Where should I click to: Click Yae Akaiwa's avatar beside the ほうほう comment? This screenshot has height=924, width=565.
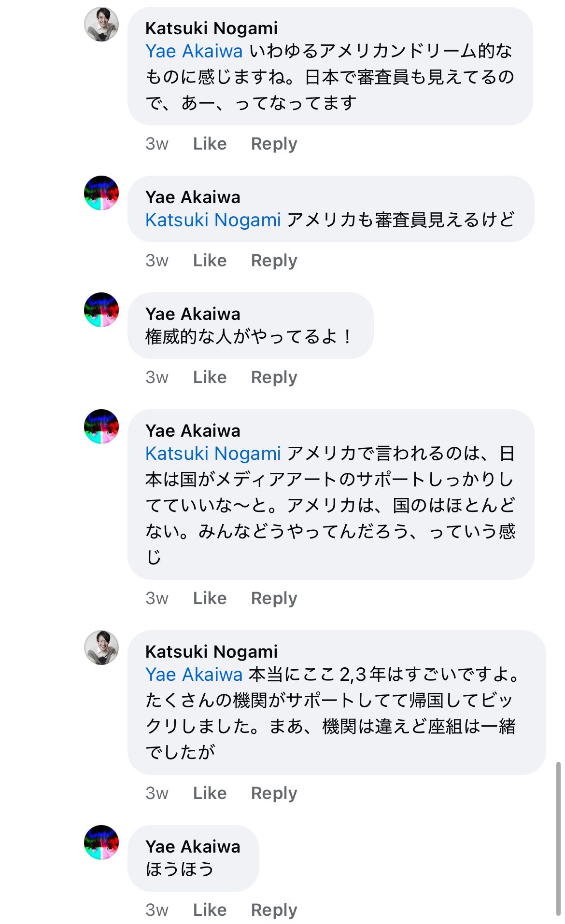[x=101, y=842]
